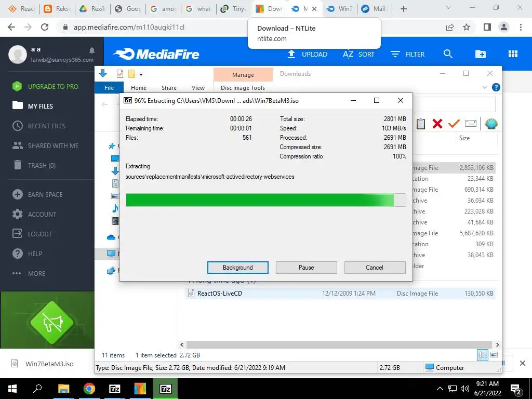
Task: Click the Chrome address bar URL
Action: [x=129, y=27]
